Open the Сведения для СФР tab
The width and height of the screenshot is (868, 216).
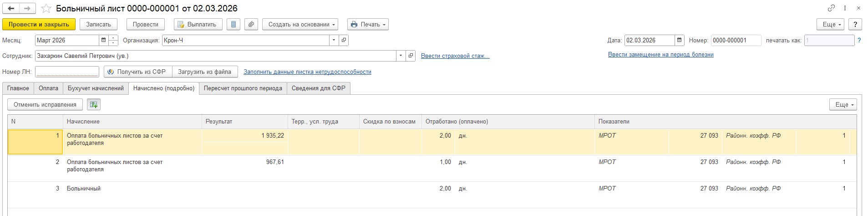click(x=318, y=88)
